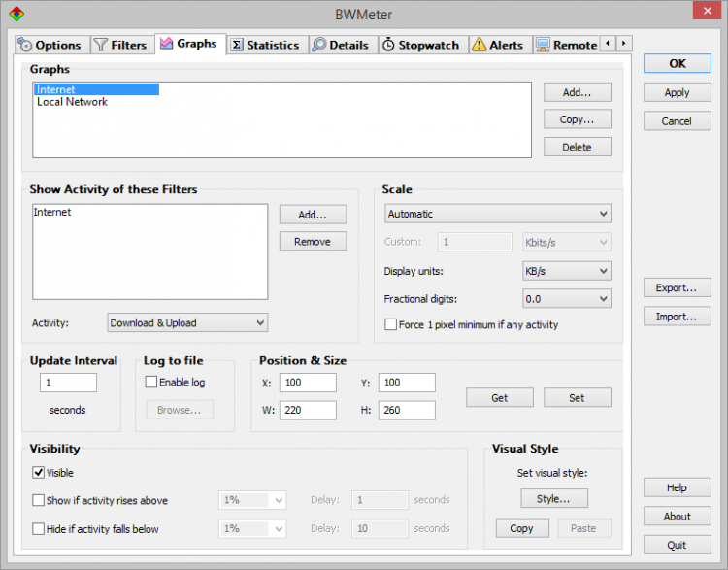Click the Set position button

(578, 398)
